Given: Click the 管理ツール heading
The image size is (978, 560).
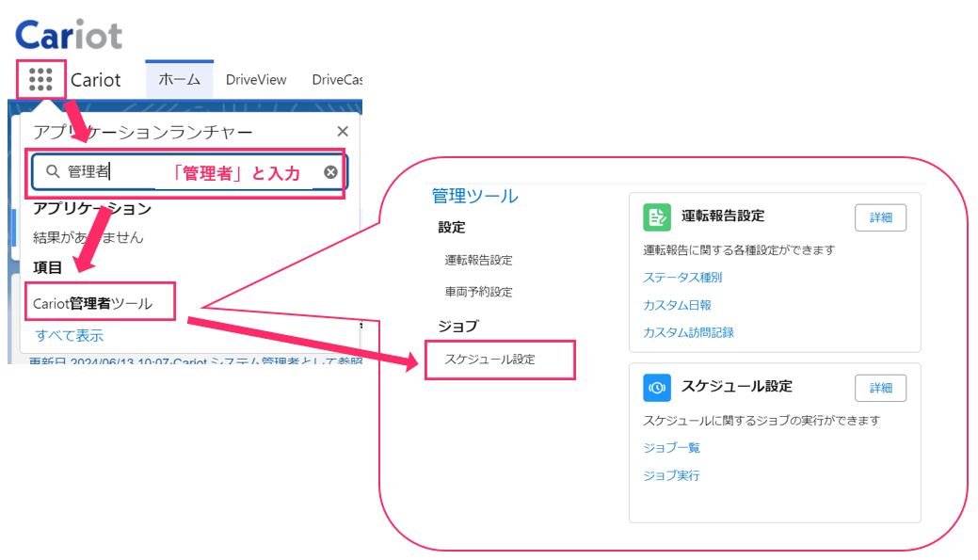Looking at the screenshot, I should click(474, 196).
